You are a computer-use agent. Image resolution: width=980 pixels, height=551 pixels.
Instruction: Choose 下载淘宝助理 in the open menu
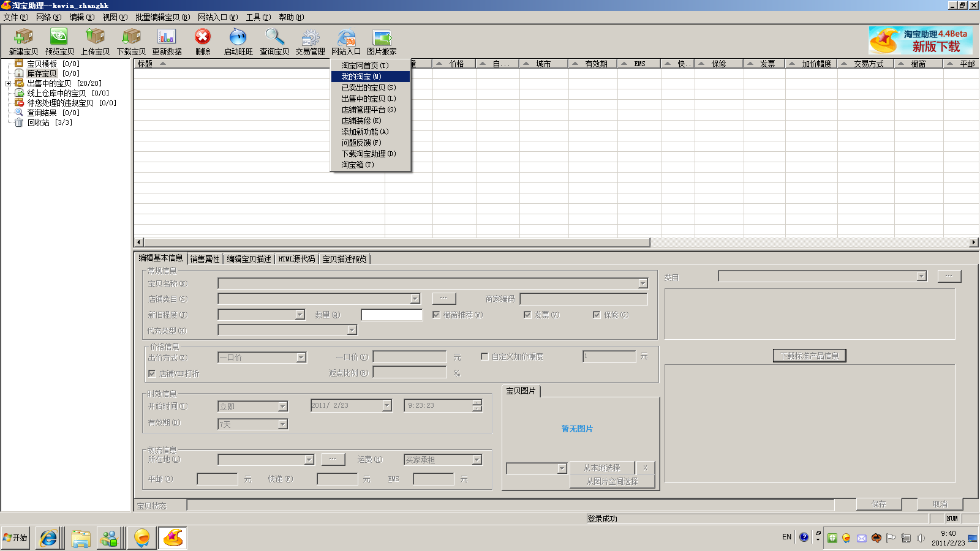(x=371, y=154)
